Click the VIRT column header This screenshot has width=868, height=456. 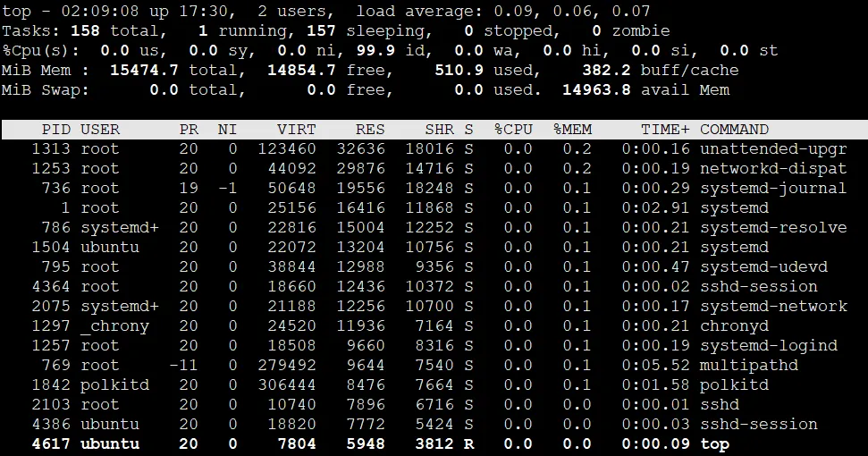(296, 130)
